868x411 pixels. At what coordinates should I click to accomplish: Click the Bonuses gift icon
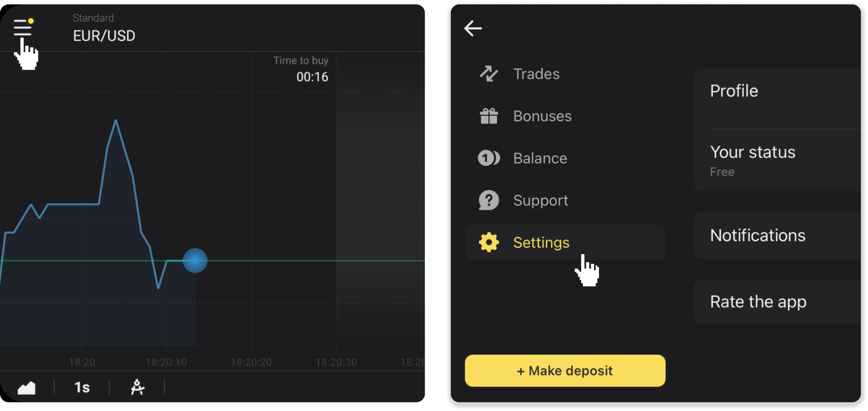[489, 116]
